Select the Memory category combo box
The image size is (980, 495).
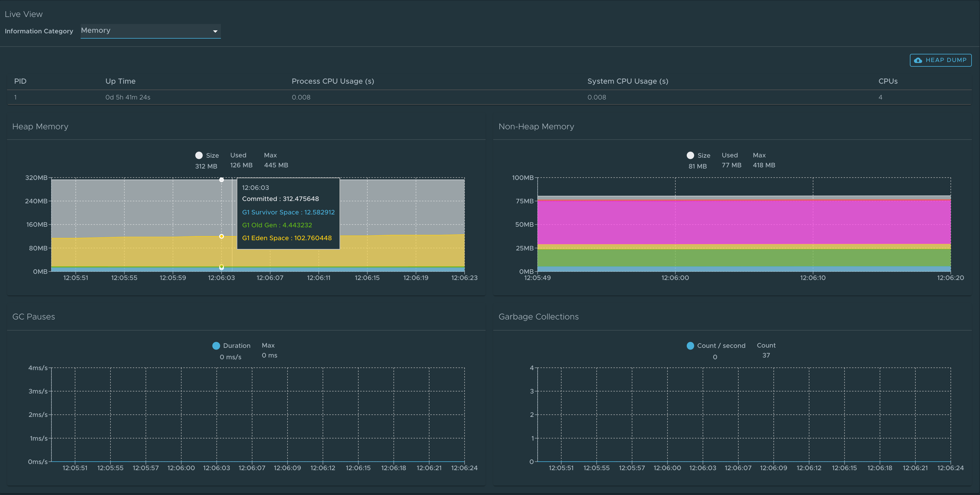tap(151, 31)
